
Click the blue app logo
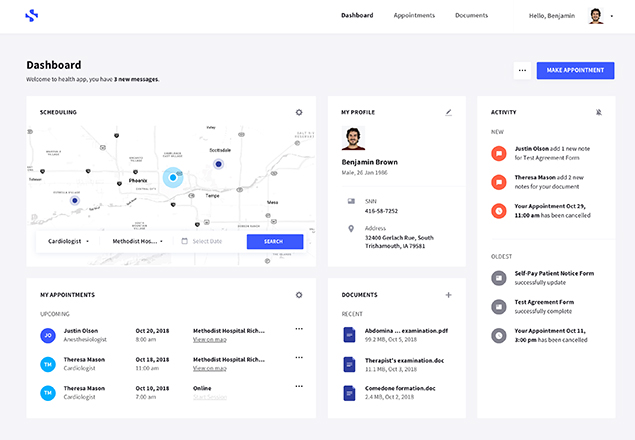[x=32, y=15]
